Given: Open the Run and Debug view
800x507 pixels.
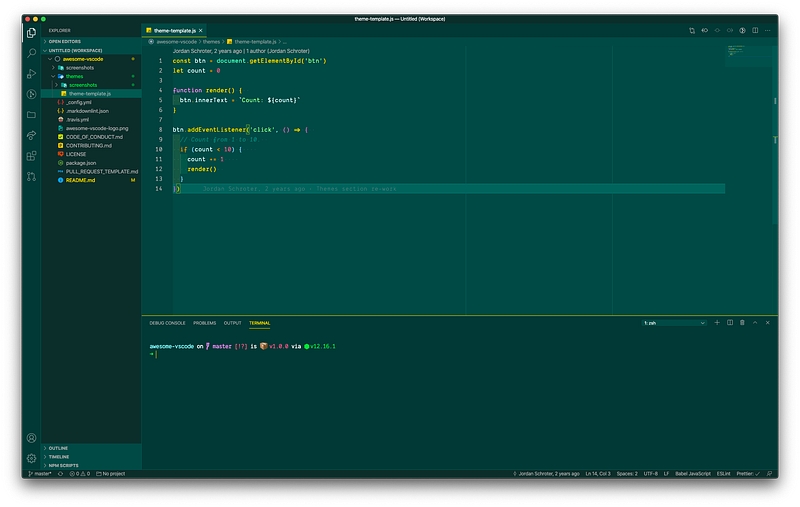Looking at the screenshot, I should [x=32, y=73].
